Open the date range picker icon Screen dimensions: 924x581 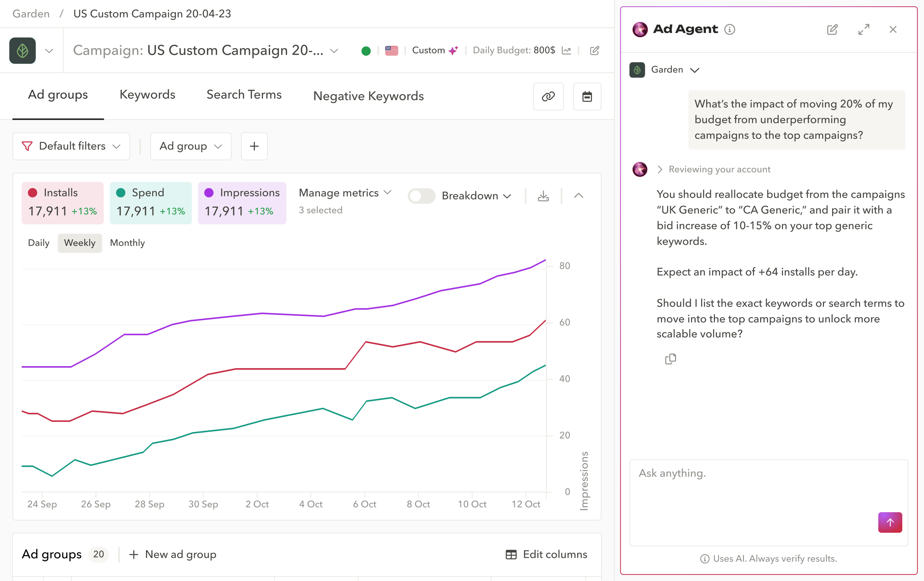[587, 97]
